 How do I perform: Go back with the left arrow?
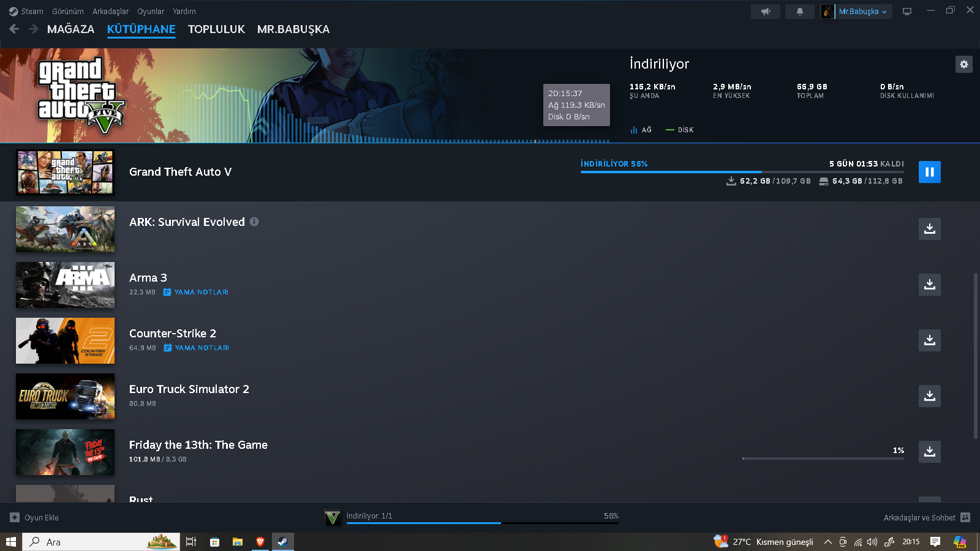point(15,29)
